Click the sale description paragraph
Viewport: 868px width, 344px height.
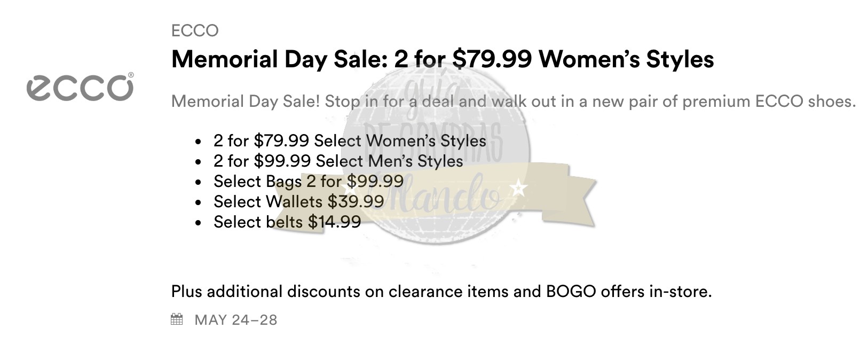pyautogui.click(x=513, y=101)
